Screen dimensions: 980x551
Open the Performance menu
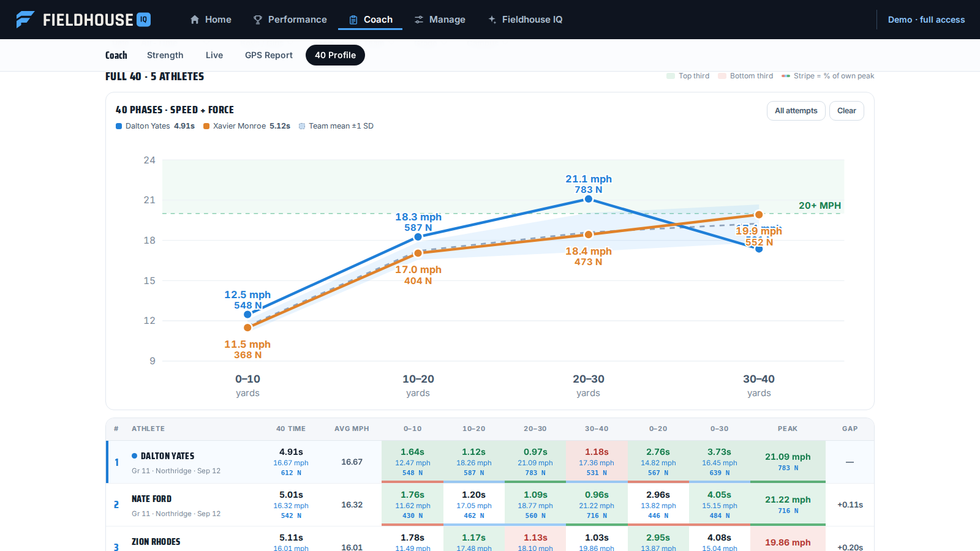click(x=290, y=20)
